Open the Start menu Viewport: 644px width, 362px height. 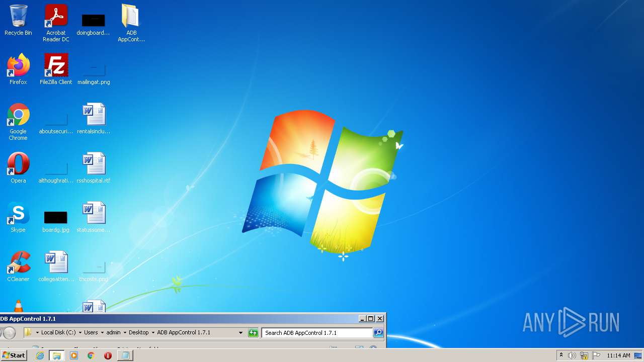14,355
